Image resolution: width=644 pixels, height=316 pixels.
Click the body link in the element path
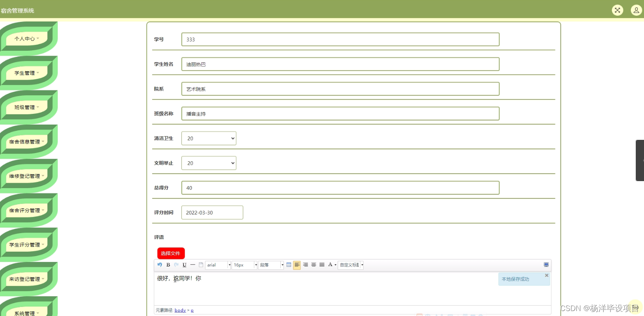(180, 310)
